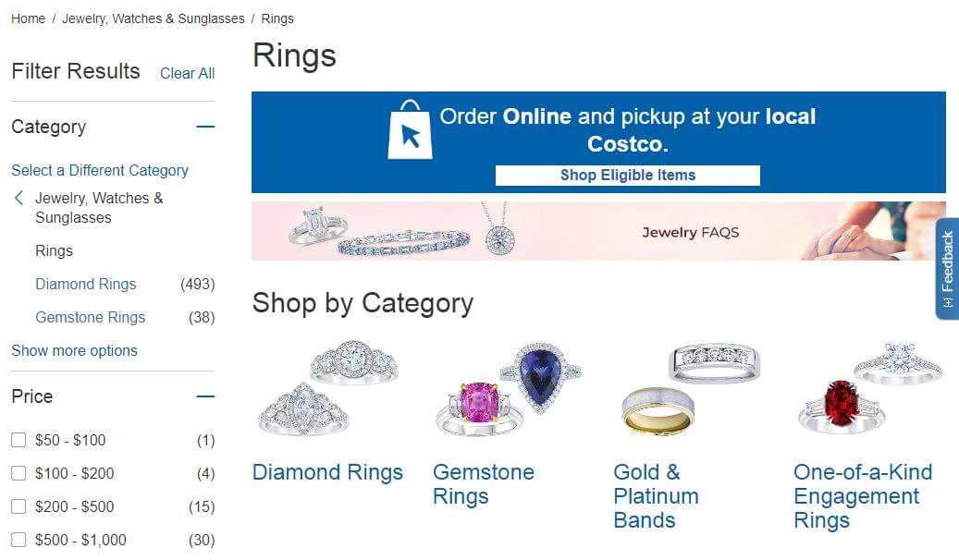The height and width of the screenshot is (560, 959).
Task: Check the $100 - $200 price filter
Action: point(18,473)
